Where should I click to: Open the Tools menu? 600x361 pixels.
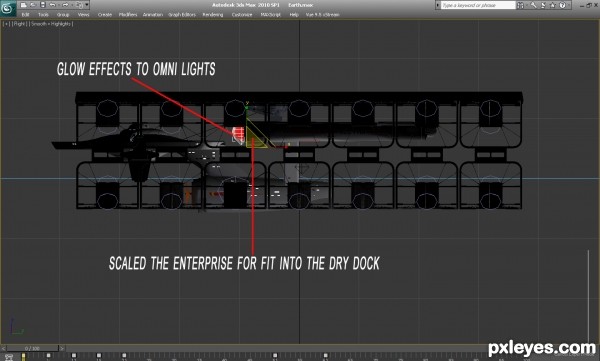(43, 15)
